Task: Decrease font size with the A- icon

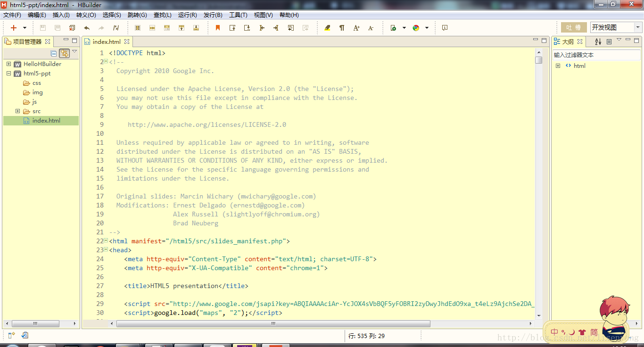Action: pyautogui.click(x=371, y=28)
